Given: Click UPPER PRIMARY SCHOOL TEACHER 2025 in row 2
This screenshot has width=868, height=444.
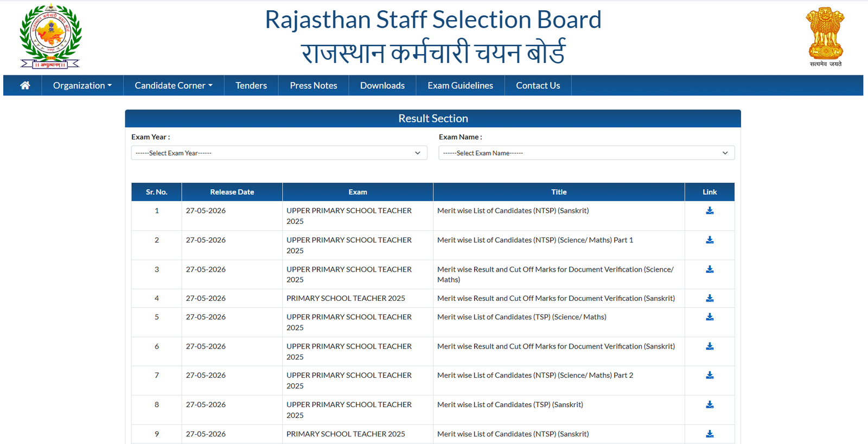Looking at the screenshot, I should click(349, 245).
